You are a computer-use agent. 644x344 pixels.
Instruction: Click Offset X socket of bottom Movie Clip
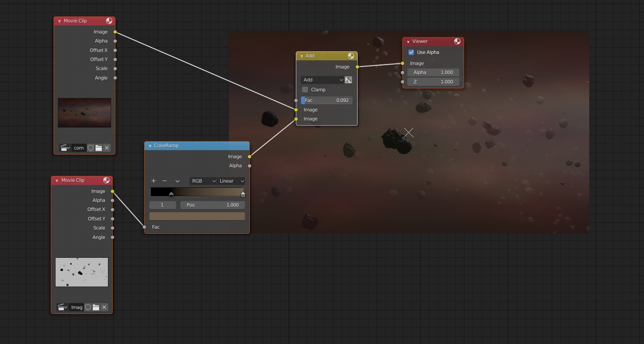(x=113, y=209)
